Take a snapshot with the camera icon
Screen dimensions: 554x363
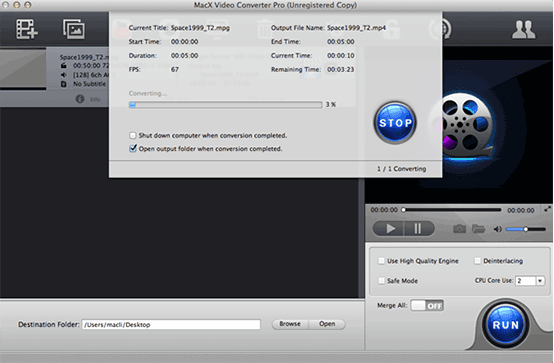click(x=459, y=229)
